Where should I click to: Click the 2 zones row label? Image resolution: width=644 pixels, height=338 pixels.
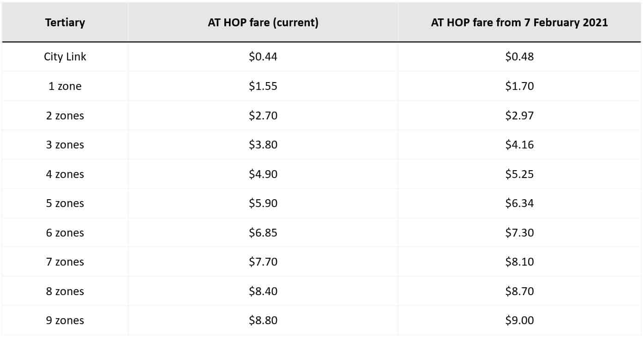65,115
